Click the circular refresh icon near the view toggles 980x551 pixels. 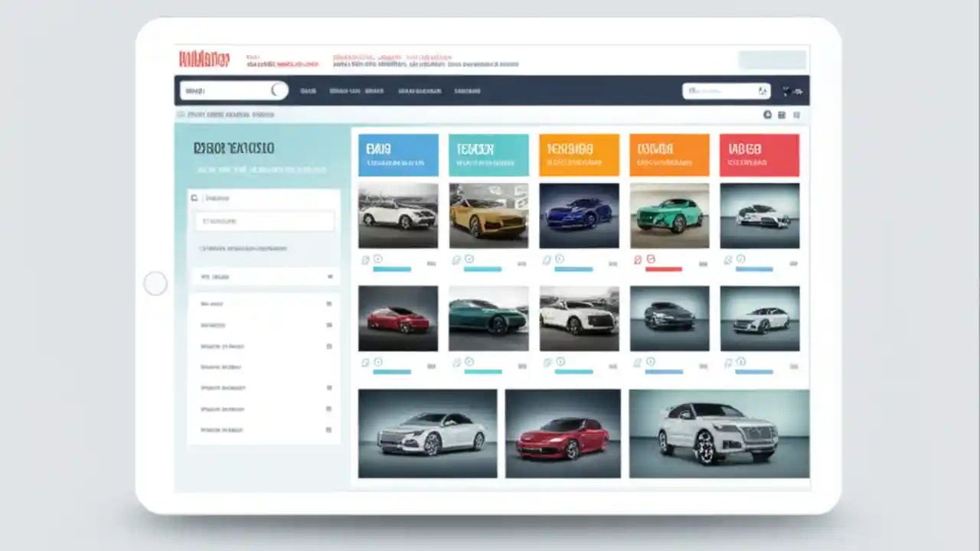coord(767,115)
